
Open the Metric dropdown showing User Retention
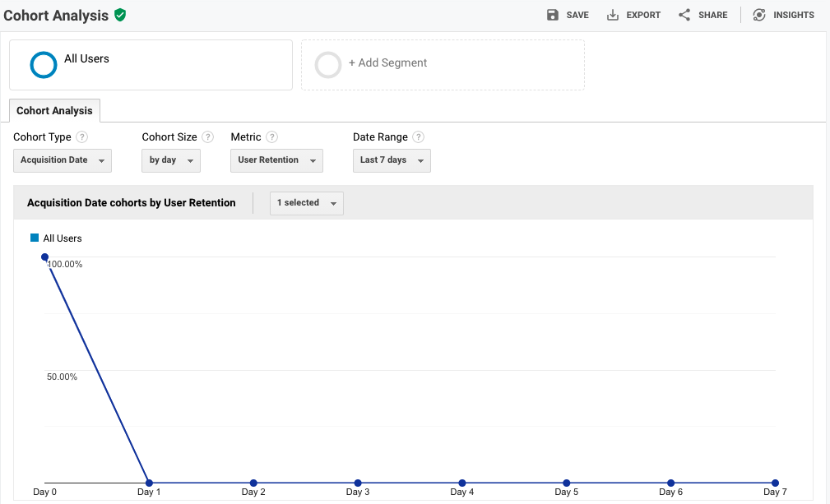[276, 160]
